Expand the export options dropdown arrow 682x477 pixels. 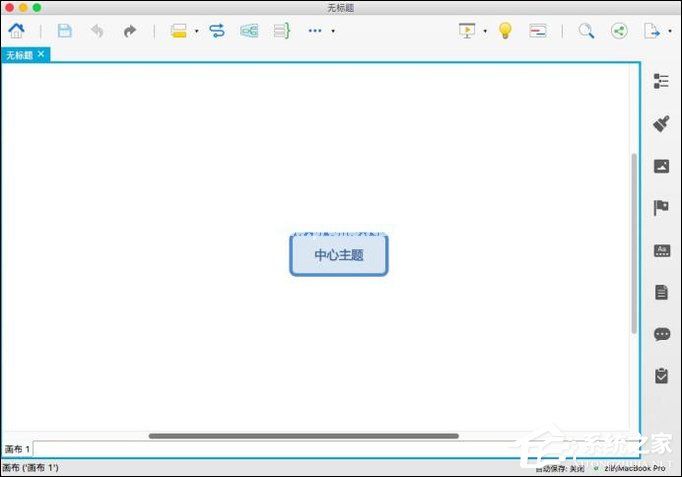(x=670, y=31)
